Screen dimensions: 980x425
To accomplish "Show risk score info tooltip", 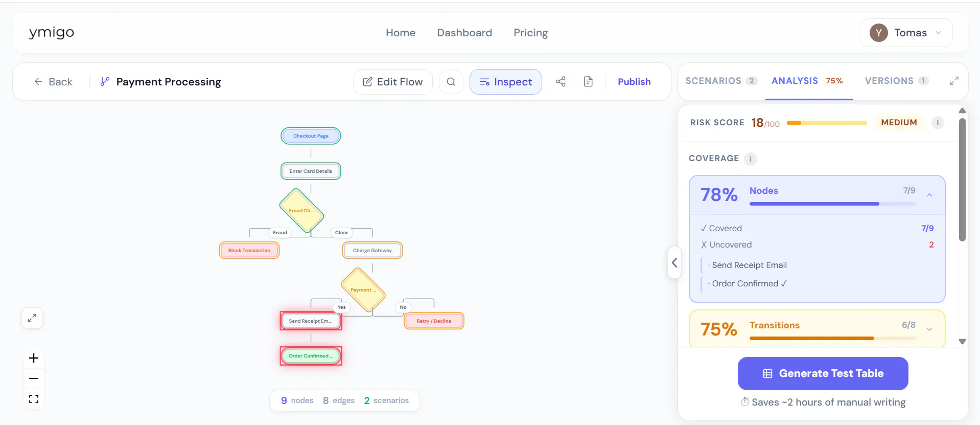I will point(938,123).
